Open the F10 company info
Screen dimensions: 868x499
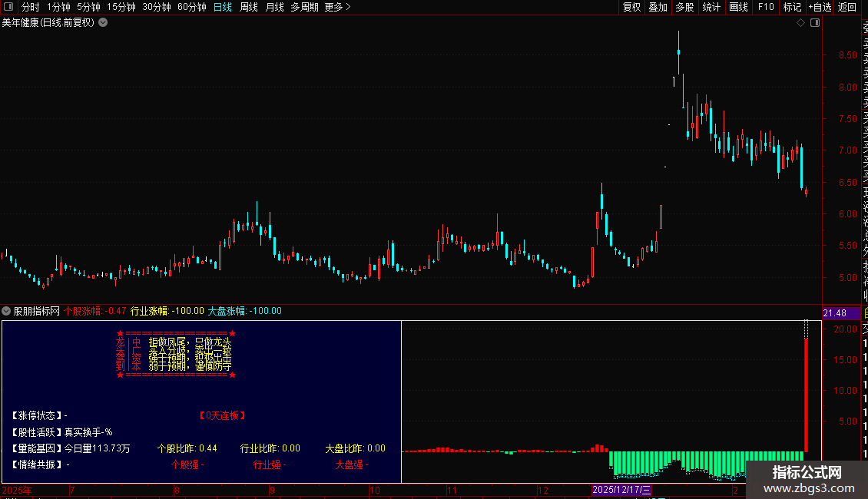point(766,7)
